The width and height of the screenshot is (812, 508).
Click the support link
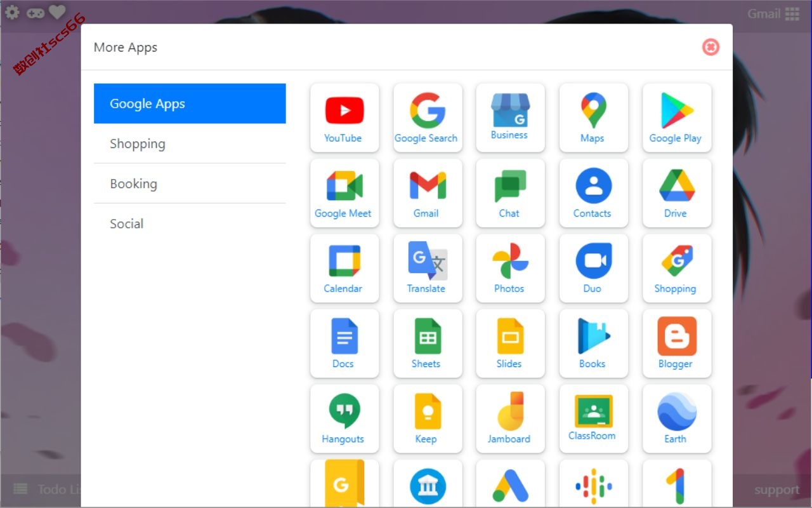pos(776,490)
